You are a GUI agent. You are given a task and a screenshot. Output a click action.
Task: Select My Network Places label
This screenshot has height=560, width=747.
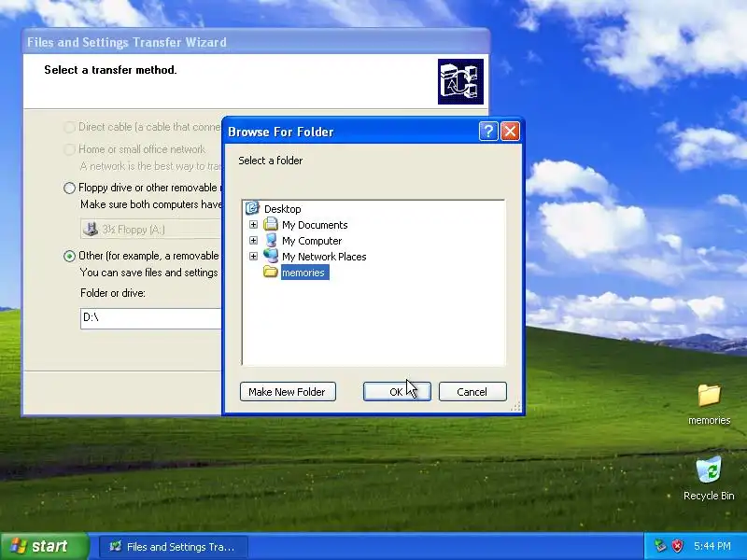pyautogui.click(x=324, y=256)
